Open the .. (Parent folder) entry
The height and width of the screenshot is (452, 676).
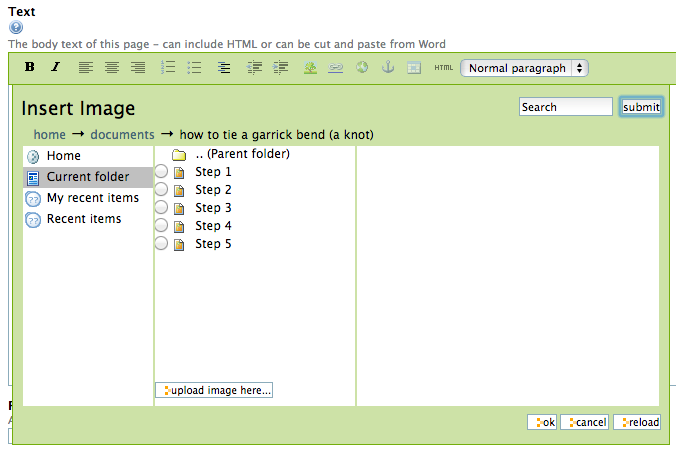pyautogui.click(x=242, y=154)
